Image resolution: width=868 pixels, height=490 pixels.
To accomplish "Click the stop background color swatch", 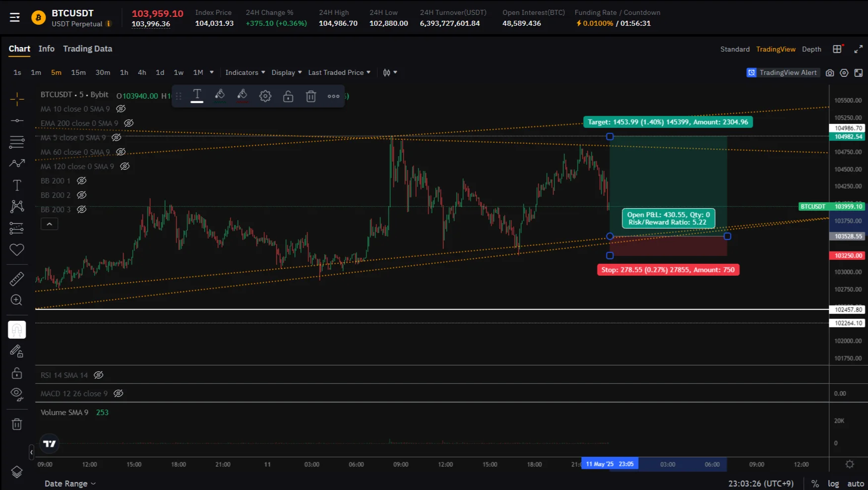I will tap(243, 96).
